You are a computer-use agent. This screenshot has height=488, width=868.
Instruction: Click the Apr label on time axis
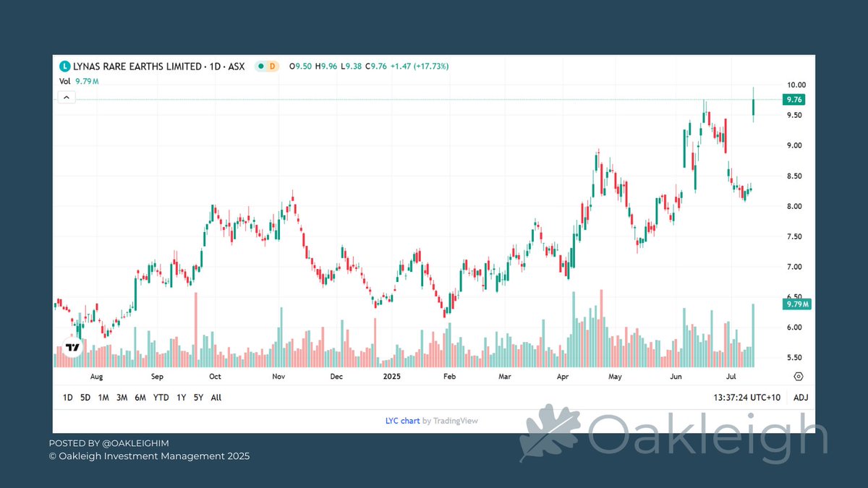coord(564,377)
